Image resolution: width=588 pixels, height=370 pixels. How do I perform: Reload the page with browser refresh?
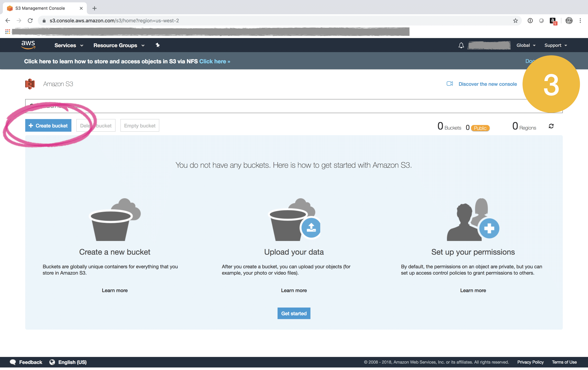pos(30,20)
